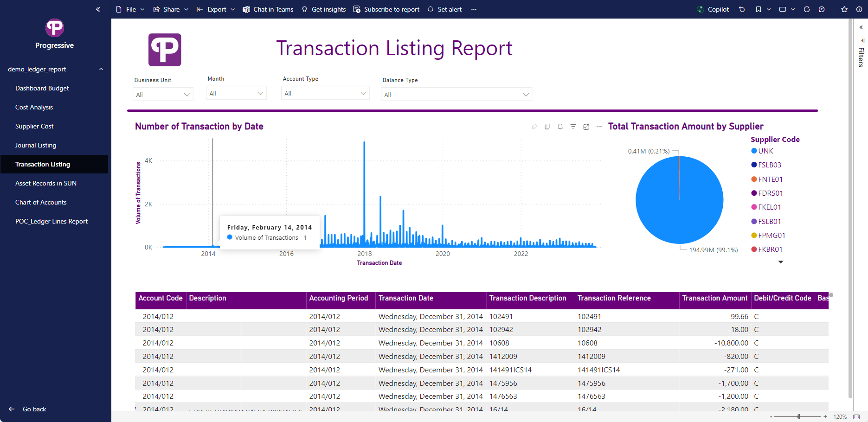Add the report to favorites

(x=844, y=9)
